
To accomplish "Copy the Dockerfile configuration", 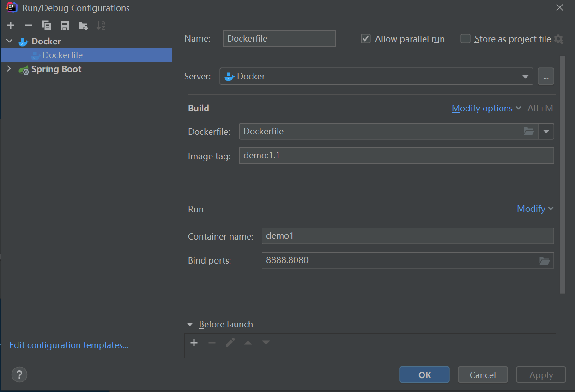I will click(46, 25).
